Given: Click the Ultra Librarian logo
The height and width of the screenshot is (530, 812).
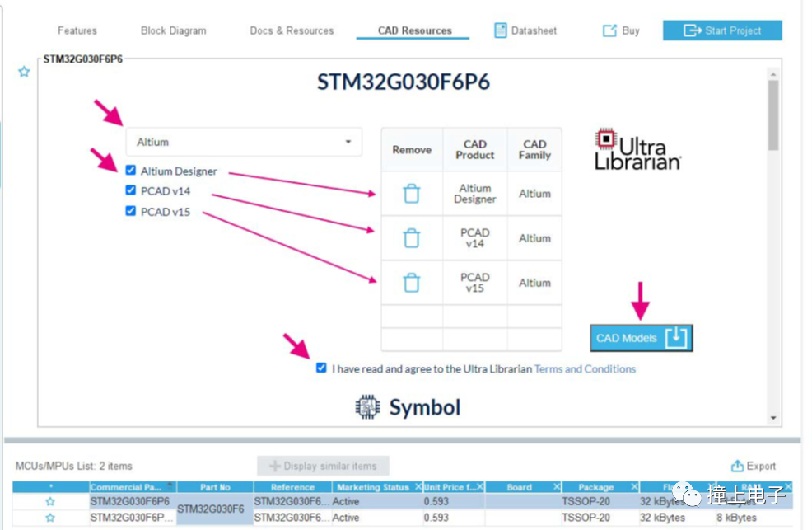Looking at the screenshot, I should [x=637, y=150].
